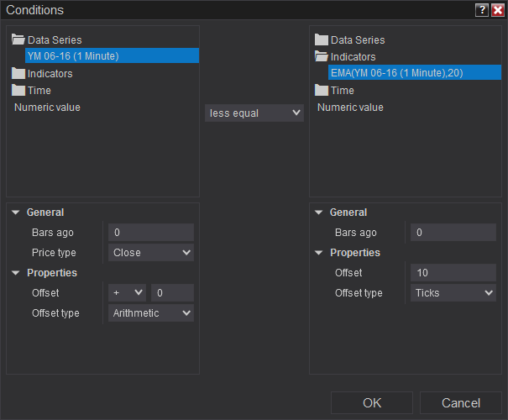Screen dimensions: 508x420
Task: Click the right Time folder icon
Action: coord(321,90)
